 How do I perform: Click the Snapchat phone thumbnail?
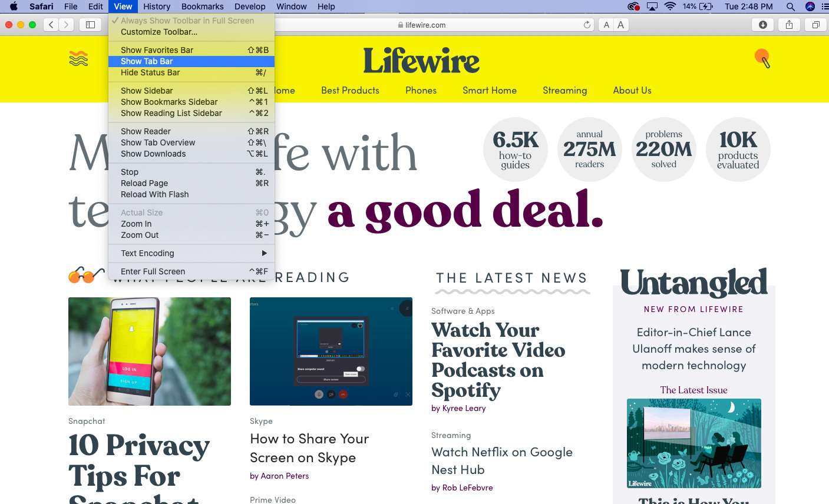(x=150, y=352)
